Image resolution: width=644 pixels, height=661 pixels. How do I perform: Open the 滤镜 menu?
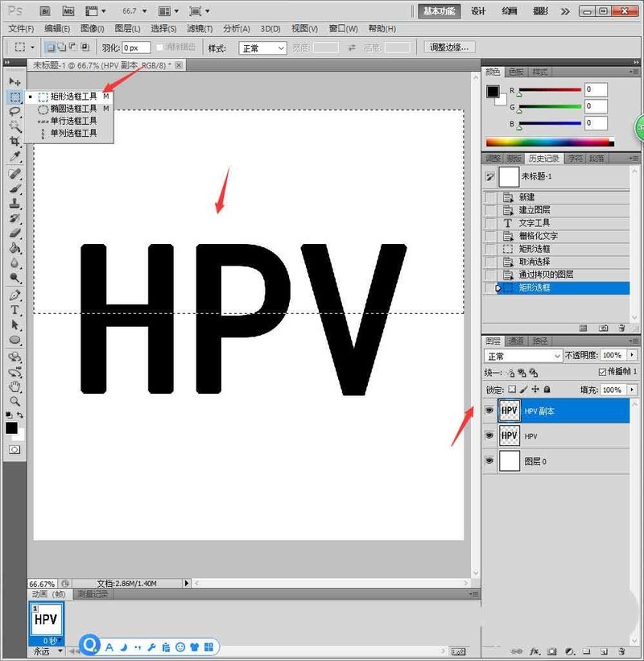(200, 28)
